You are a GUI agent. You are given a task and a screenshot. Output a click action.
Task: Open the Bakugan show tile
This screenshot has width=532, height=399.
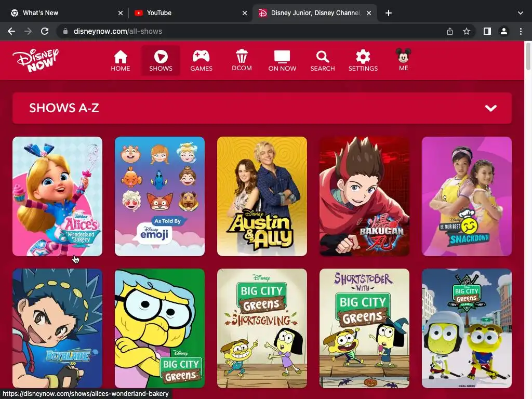pyautogui.click(x=364, y=196)
